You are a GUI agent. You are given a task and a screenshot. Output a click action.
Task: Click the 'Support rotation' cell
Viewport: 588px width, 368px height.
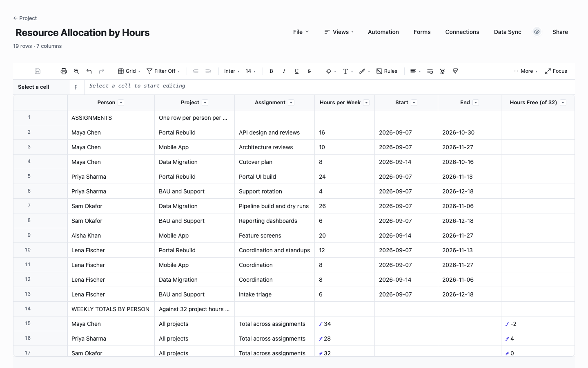point(275,191)
